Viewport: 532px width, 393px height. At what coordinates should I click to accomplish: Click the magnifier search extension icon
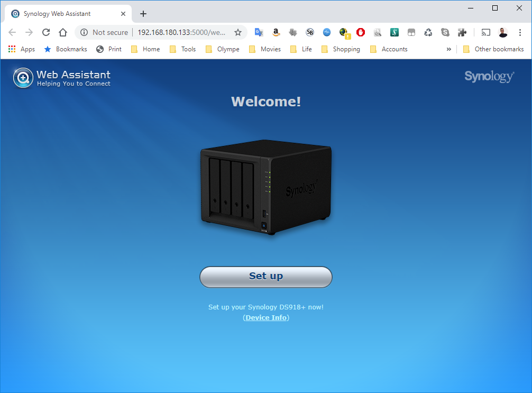click(377, 32)
